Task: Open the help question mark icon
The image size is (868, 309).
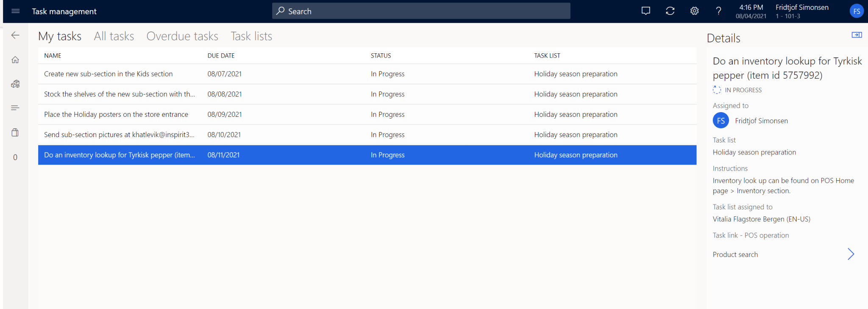Action: click(718, 11)
